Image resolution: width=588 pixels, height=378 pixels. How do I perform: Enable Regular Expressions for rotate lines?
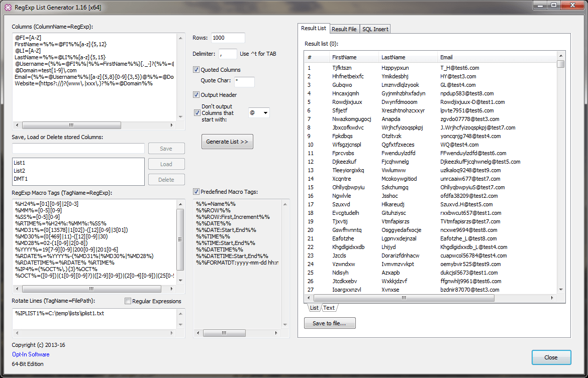(x=127, y=301)
